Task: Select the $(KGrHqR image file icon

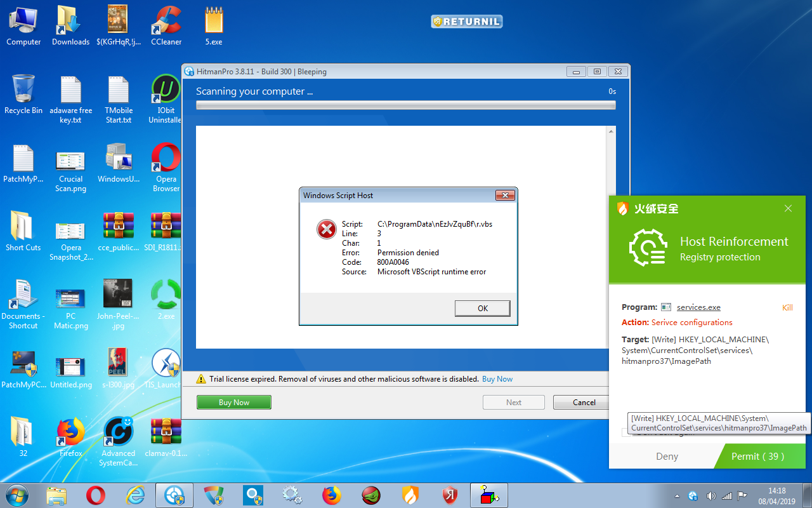Action: point(119,25)
